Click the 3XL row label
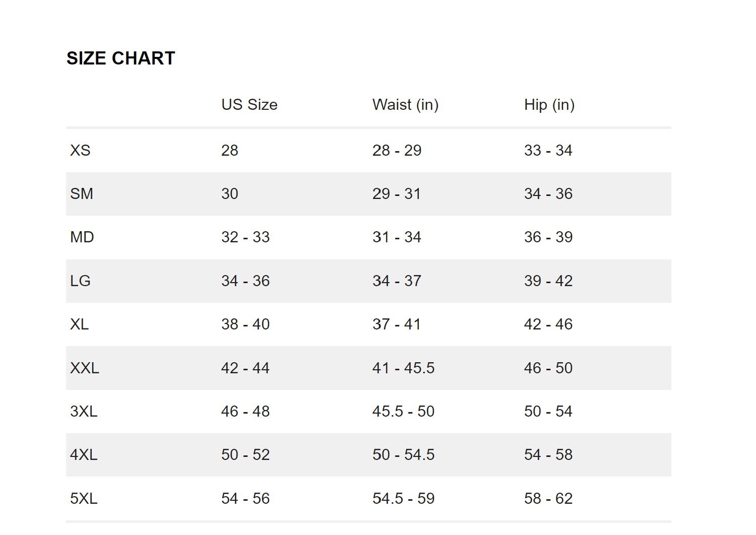The width and height of the screenshot is (756, 535). coord(84,411)
